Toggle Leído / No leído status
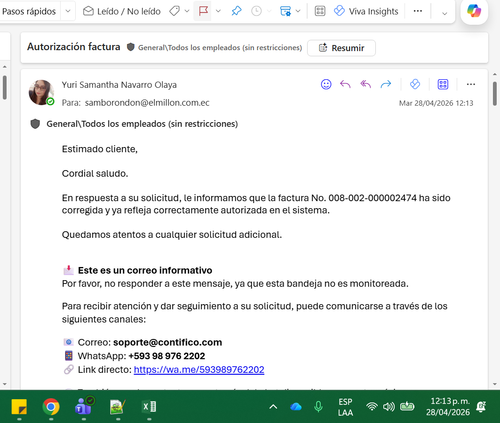500x423 pixels. pyautogui.click(x=122, y=11)
